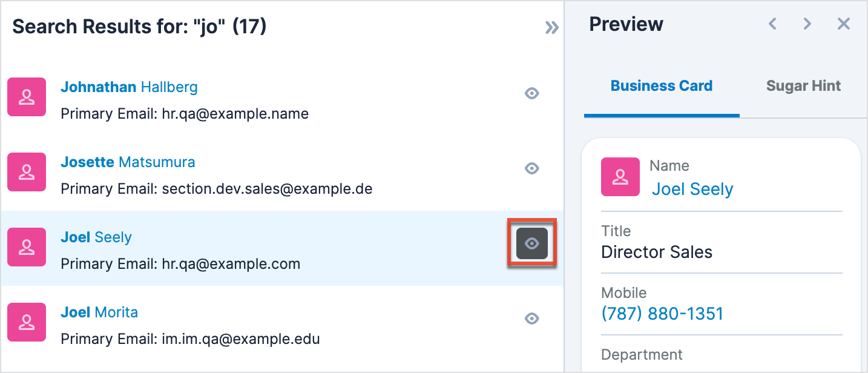Image resolution: width=868 pixels, height=373 pixels.
Task: Click the highlighted preview eye icon for Joel Seely
Action: tap(531, 243)
